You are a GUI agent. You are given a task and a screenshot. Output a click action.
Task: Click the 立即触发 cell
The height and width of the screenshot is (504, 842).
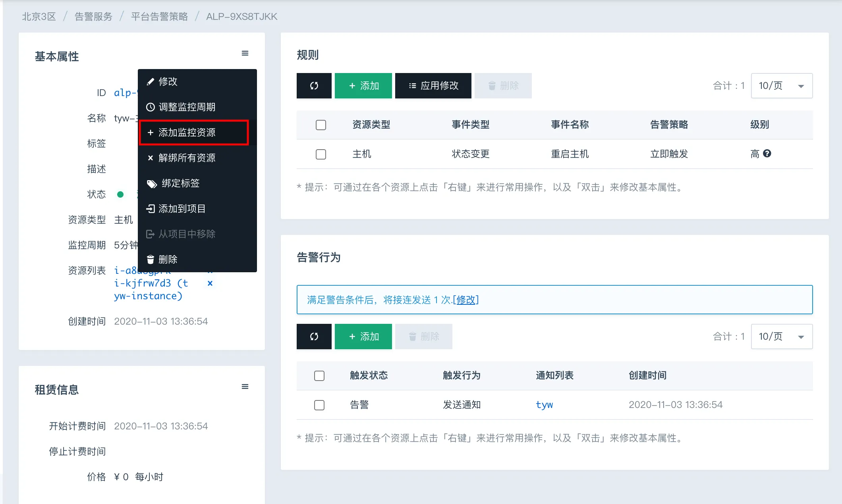tap(669, 154)
